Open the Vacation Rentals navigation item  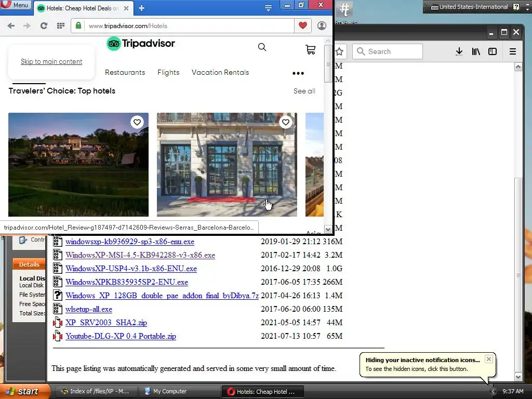pos(220,72)
